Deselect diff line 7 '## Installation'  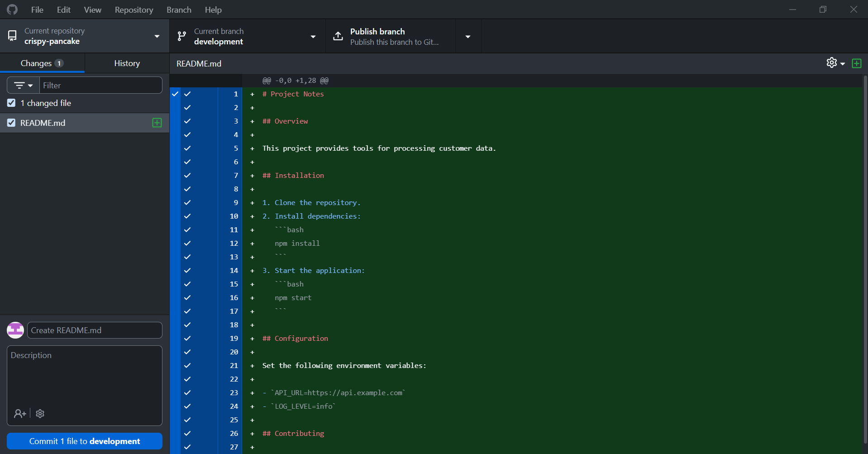coord(187,175)
